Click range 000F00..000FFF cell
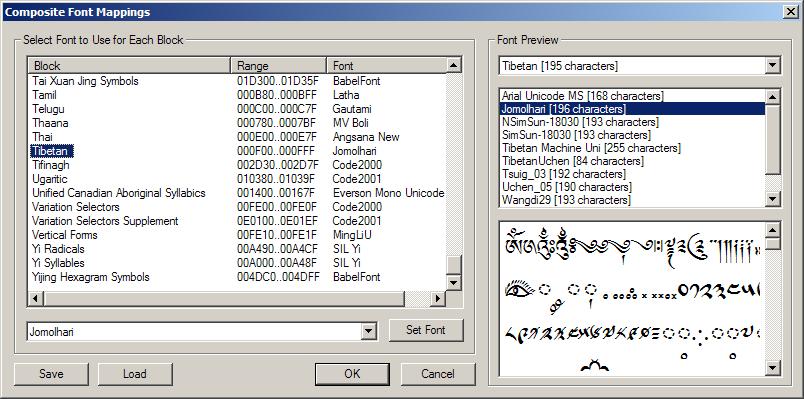 [277, 151]
